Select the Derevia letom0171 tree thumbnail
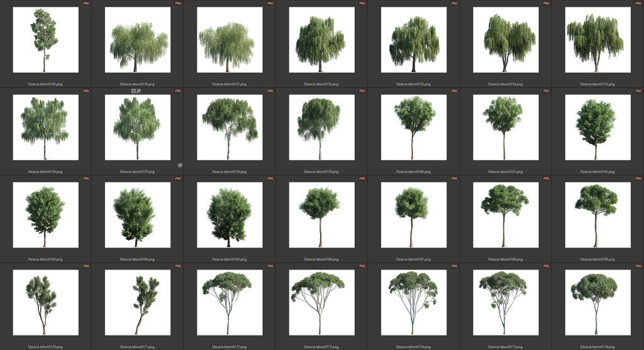This screenshot has height=350, width=644. pyautogui.click(x=138, y=303)
